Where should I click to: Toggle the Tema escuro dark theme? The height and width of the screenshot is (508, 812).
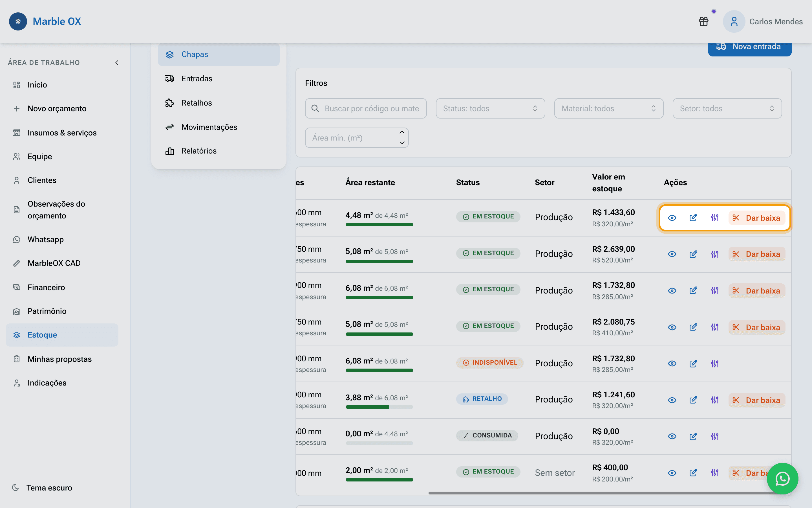42,487
